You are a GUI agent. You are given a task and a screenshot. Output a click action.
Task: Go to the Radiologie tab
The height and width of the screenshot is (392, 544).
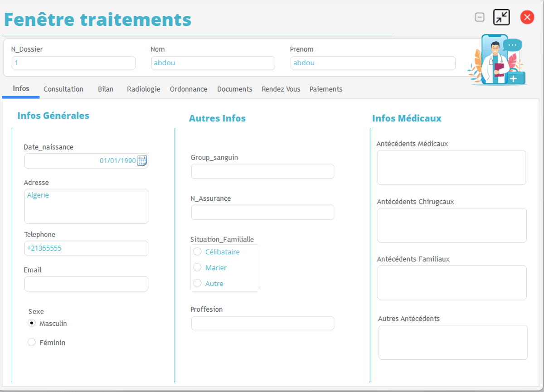(143, 89)
